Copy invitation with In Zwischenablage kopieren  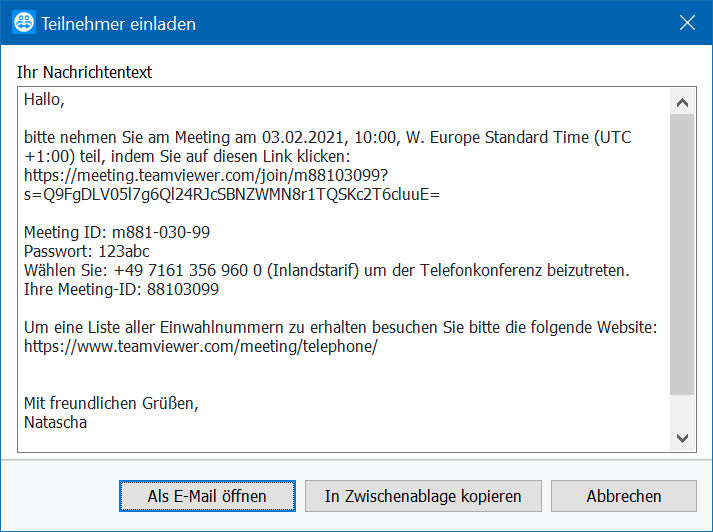(423, 496)
